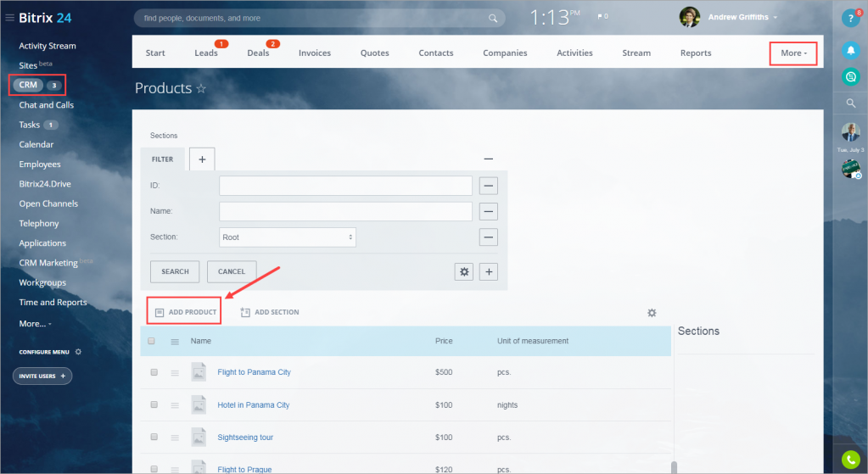Image resolution: width=868 pixels, height=474 pixels.
Task: Collapse the filter panel with the top minus
Action: [488, 159]
